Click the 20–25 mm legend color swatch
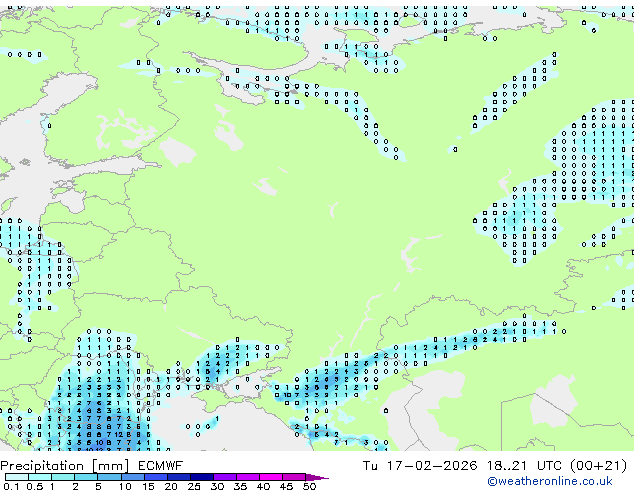 click(179, 477)
